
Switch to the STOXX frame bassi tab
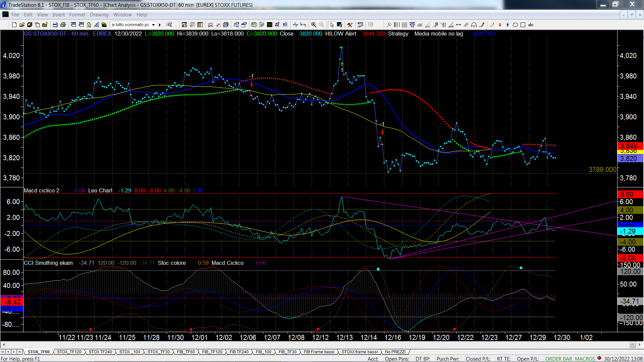(360, 352)
